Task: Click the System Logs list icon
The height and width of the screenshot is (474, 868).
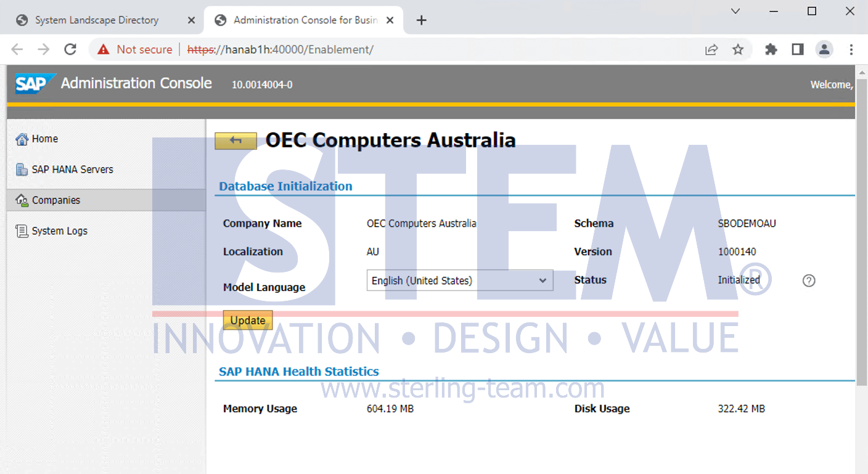Action: click(x=22, y=231)
